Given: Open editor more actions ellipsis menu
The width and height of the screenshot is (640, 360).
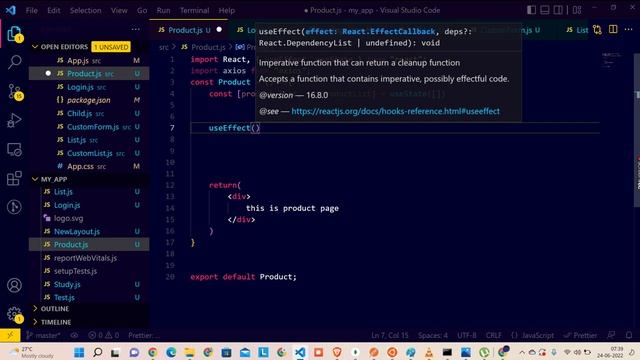Looking at the screenshot, I should tap(629, 29).
